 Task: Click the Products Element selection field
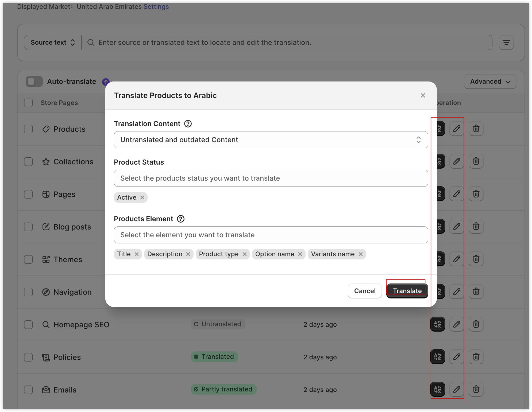tap(271, 235)
